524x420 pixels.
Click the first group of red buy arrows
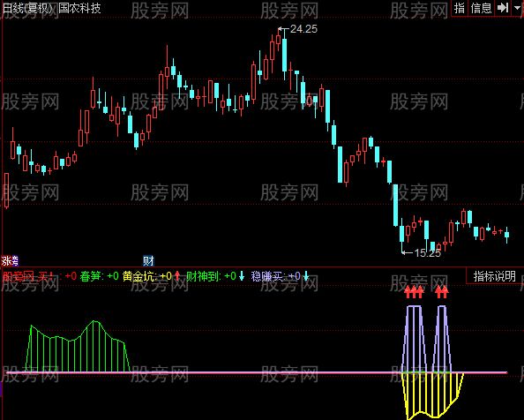[x=414, y=292]
